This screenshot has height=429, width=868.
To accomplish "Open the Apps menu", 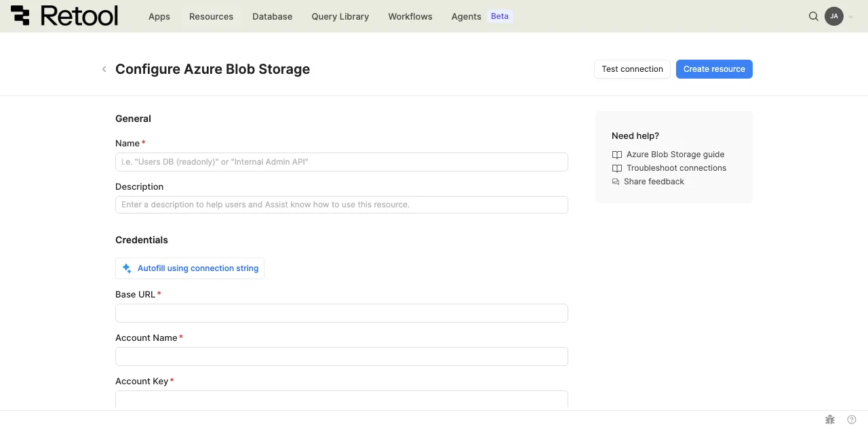I will click(159, 16).
